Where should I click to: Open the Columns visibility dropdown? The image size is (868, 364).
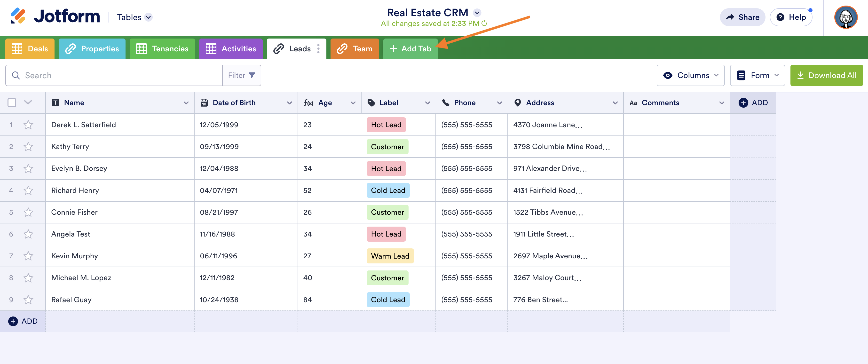pyautogui.click(x=690, y=76)
